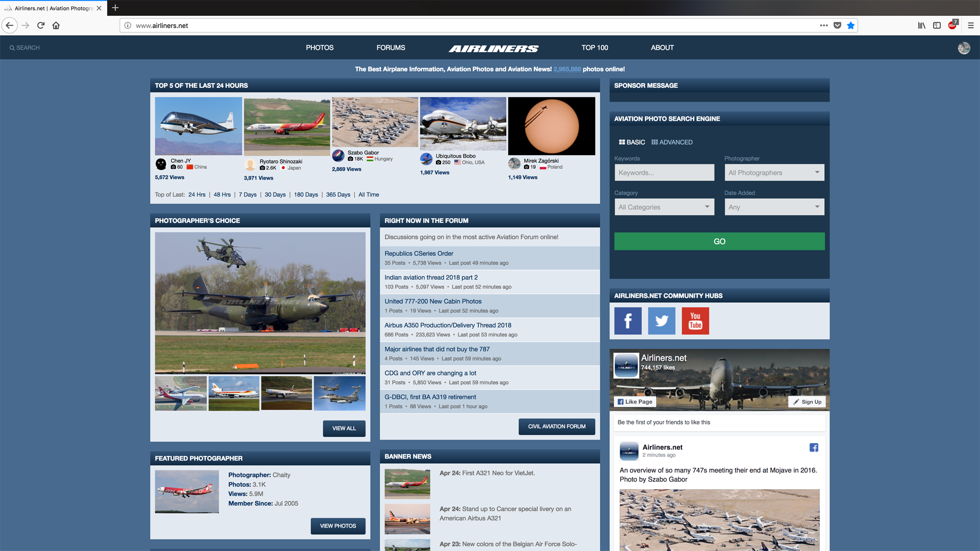Open the Airliners YouTube hub icon
980x551 pixels.
click(695, 321)
